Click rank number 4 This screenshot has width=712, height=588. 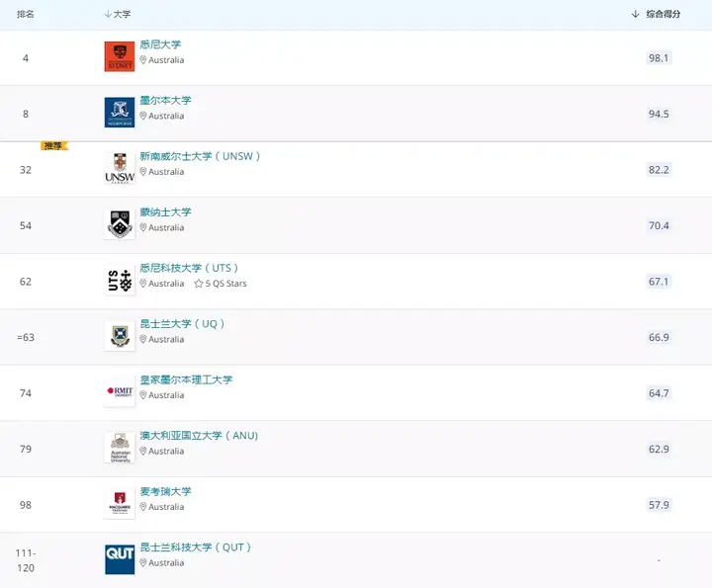[26, 58]
